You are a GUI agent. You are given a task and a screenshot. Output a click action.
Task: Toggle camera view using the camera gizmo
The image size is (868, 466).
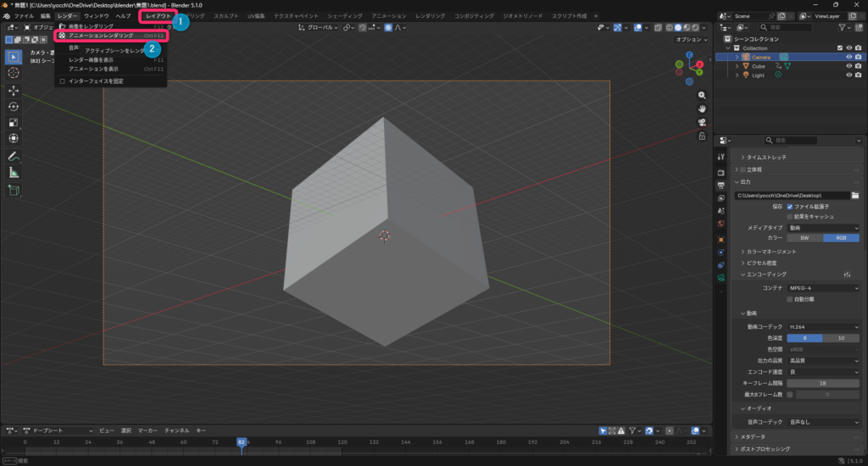[702, 122]
